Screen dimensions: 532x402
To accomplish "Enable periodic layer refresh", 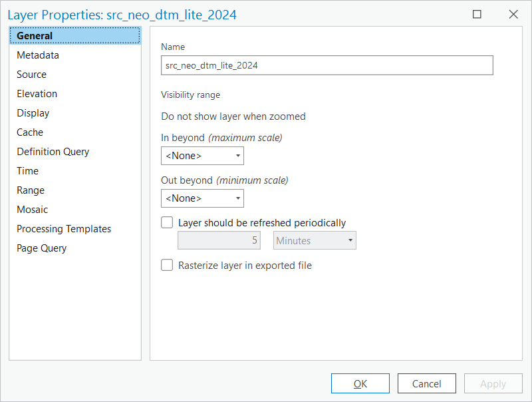I will pos(167,222).
